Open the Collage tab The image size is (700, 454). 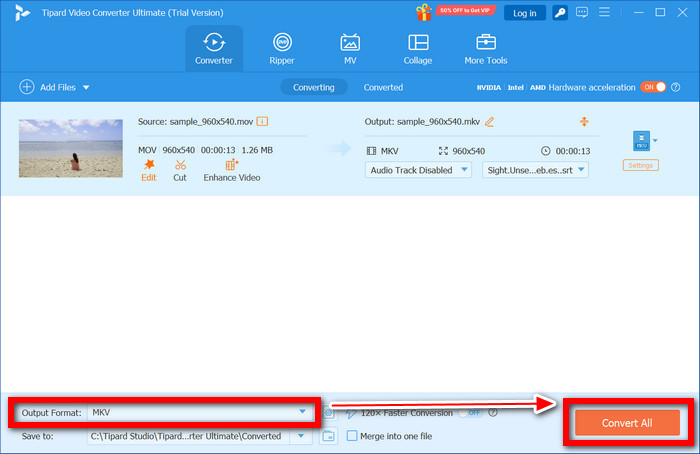[418, 49]
